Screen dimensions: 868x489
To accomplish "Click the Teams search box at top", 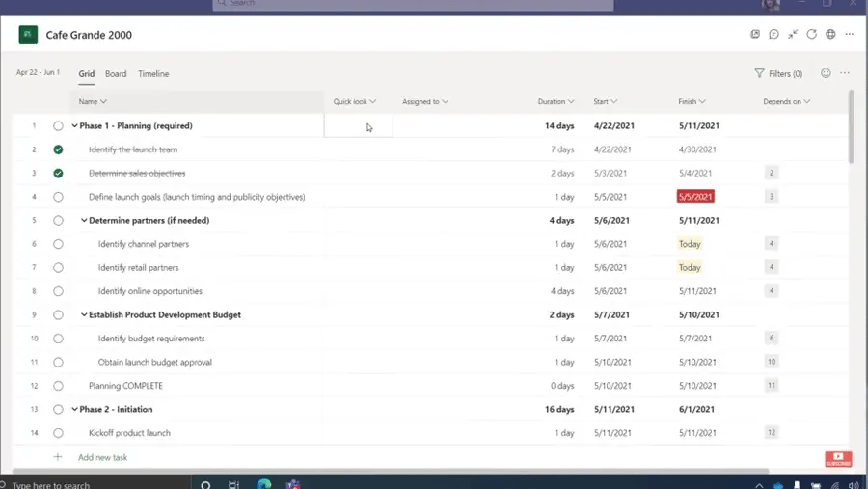I will pos(413,5).
